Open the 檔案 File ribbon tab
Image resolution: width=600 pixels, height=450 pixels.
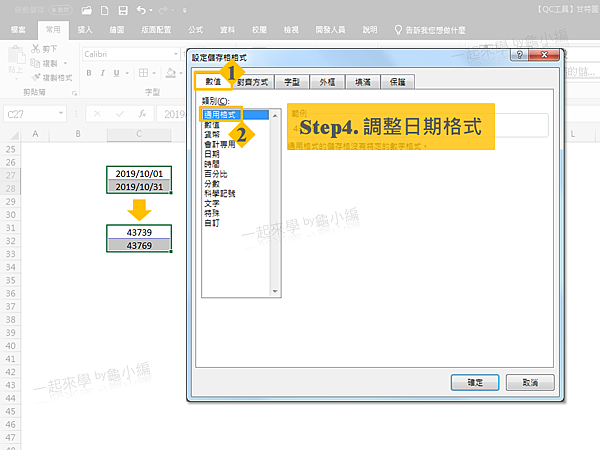point(18,29)
